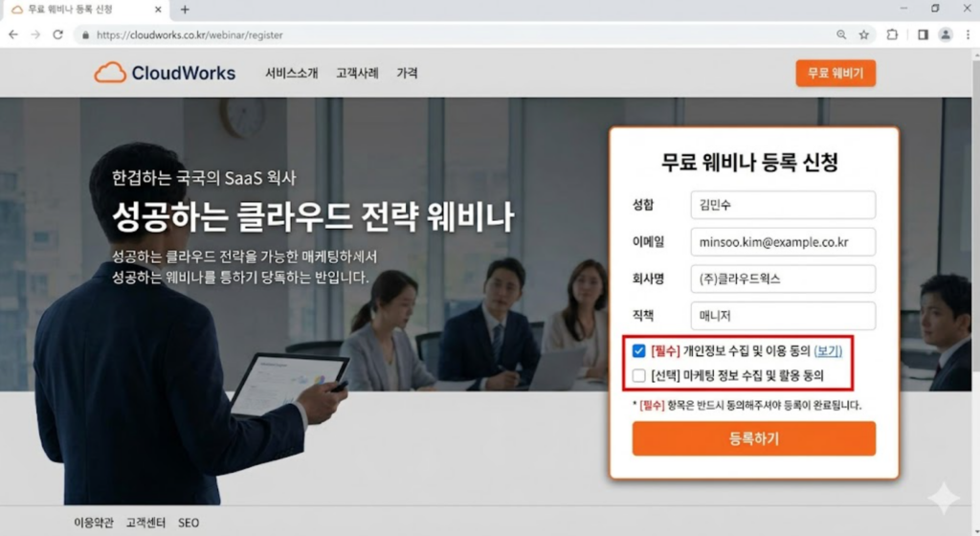
Task: Uncheck the [필수] 개인정보 수집 및 이용 동의 checkbox
Action: (638, 351)
